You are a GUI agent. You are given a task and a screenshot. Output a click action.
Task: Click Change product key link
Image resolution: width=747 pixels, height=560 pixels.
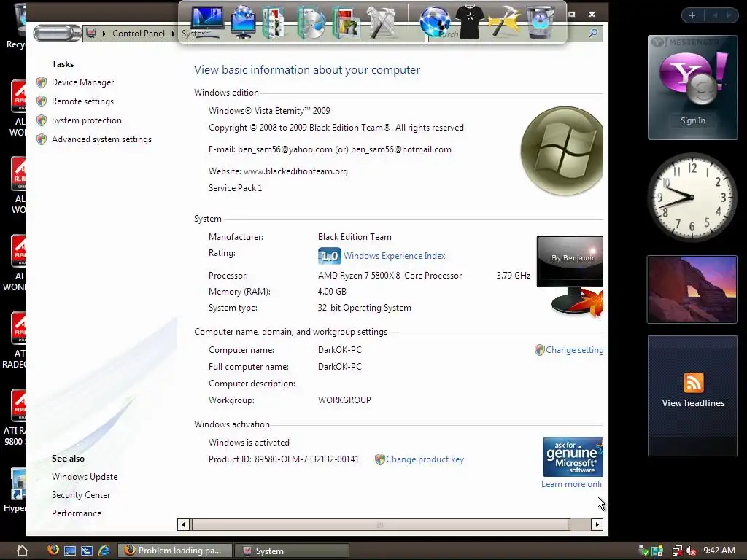(425, 459)
